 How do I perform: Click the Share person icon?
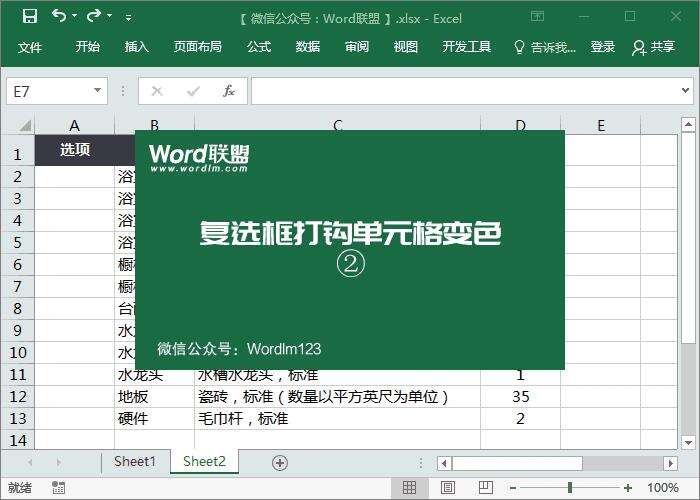pos(639,47)
